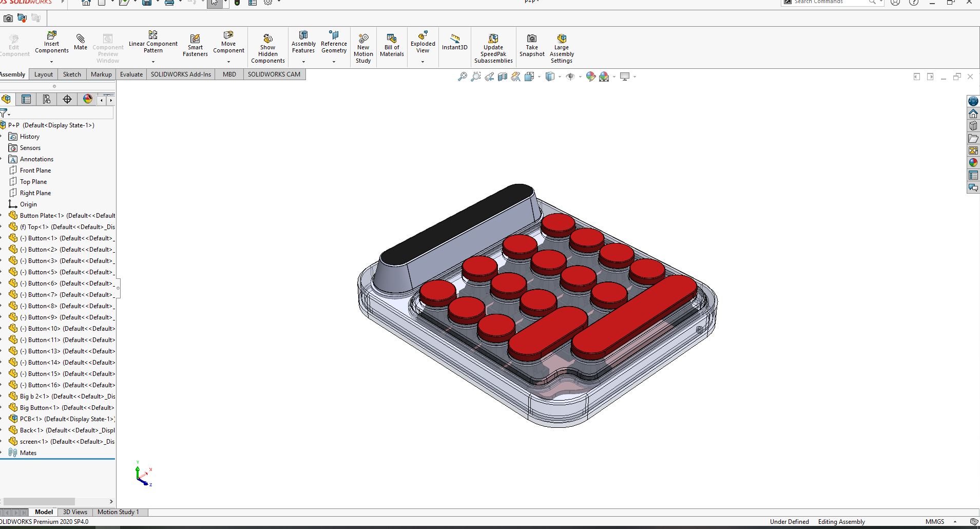Select the Move Component tool
980x529 pixels.
(x=228, y=42)
